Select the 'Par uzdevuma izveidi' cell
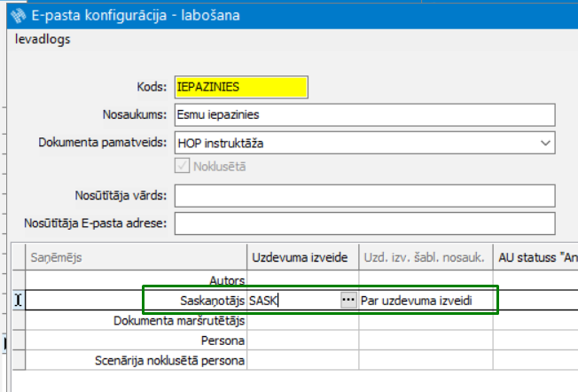578x392 pixels. tap(426, 301)
